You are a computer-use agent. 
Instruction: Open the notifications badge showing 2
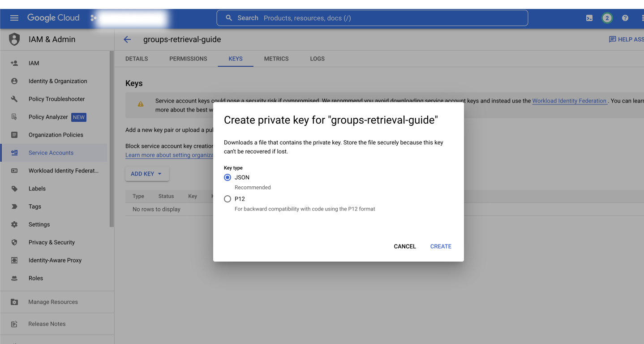[607, 18]
